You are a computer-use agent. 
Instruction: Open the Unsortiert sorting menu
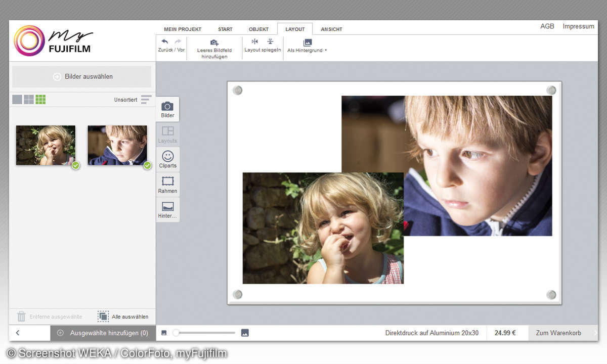click(x=133, y=100)
